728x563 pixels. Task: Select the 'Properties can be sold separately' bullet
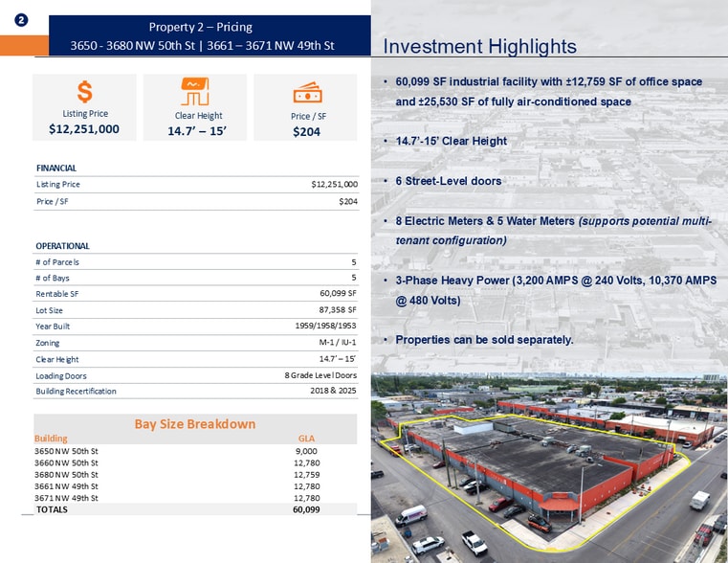tap(484, 340)
